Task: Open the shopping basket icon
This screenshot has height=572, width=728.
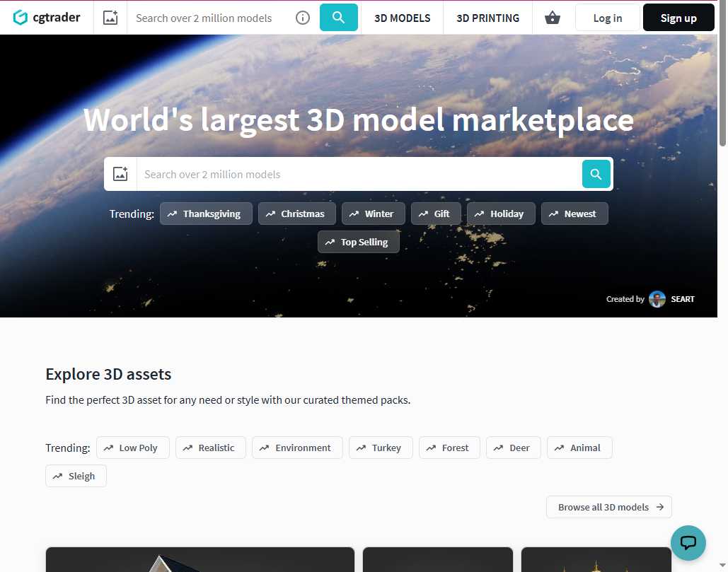Action: pos(553,18)
